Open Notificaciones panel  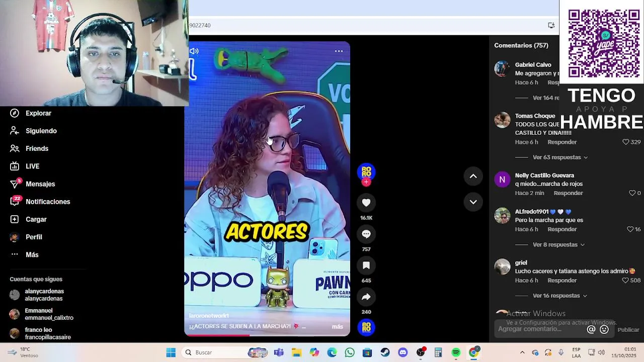pos(40,202)
